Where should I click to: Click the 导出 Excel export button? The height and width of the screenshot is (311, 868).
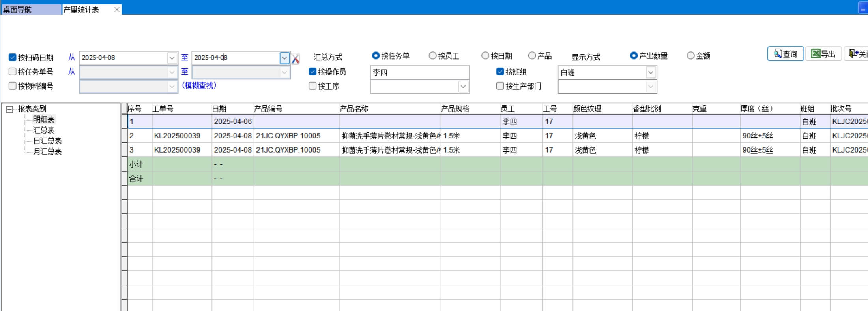pyautogui.click(x=823, y=54)
